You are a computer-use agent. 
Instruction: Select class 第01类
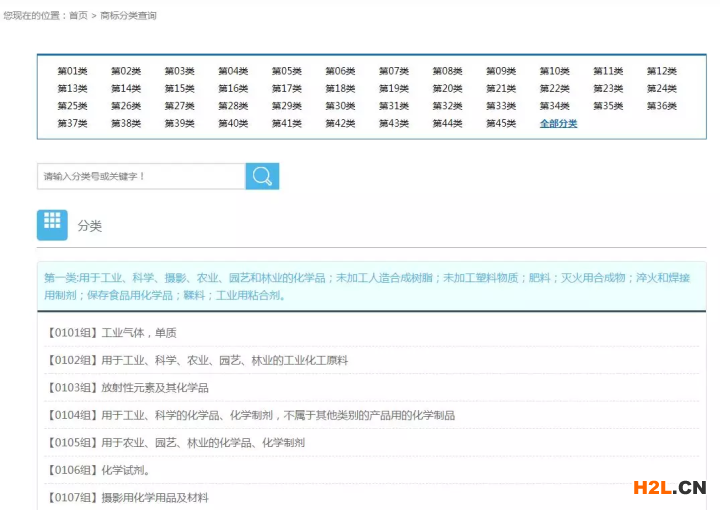pyautogui.click(x=72, y=71)
